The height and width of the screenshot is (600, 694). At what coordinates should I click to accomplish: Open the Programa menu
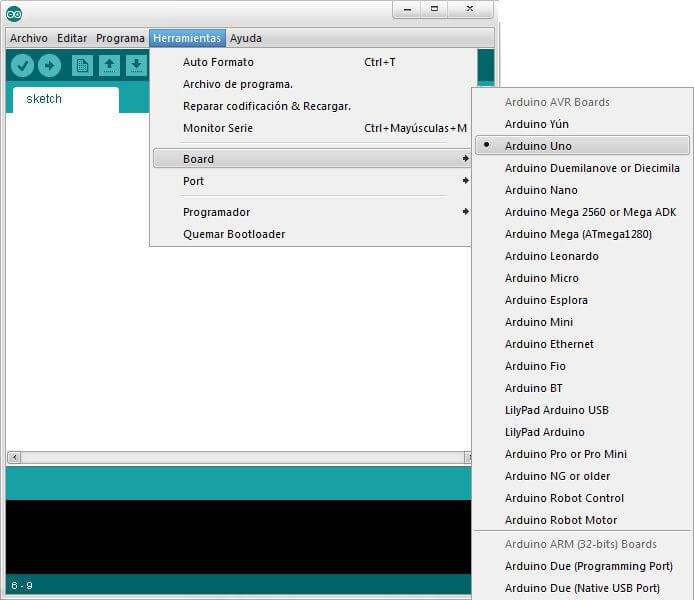120,38
